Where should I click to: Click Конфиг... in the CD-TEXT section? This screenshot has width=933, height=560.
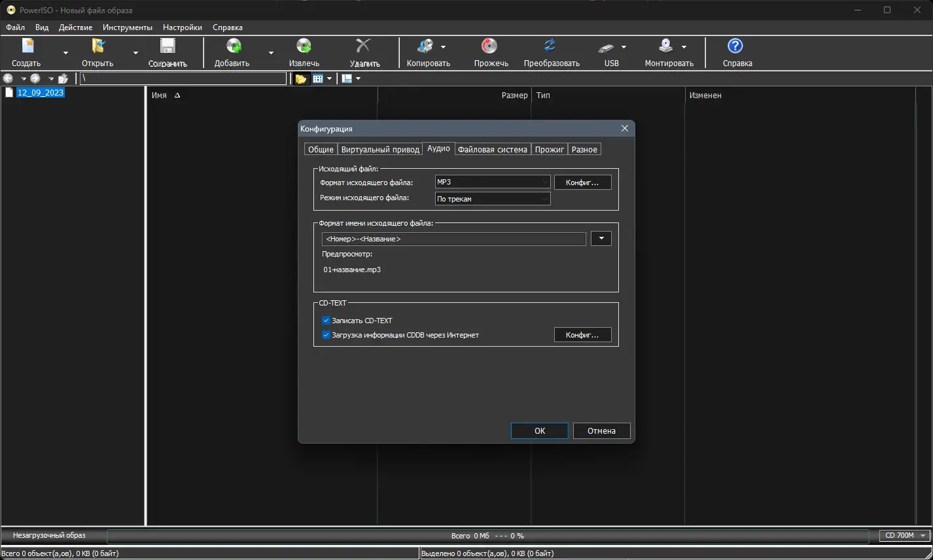pos(582,335)
